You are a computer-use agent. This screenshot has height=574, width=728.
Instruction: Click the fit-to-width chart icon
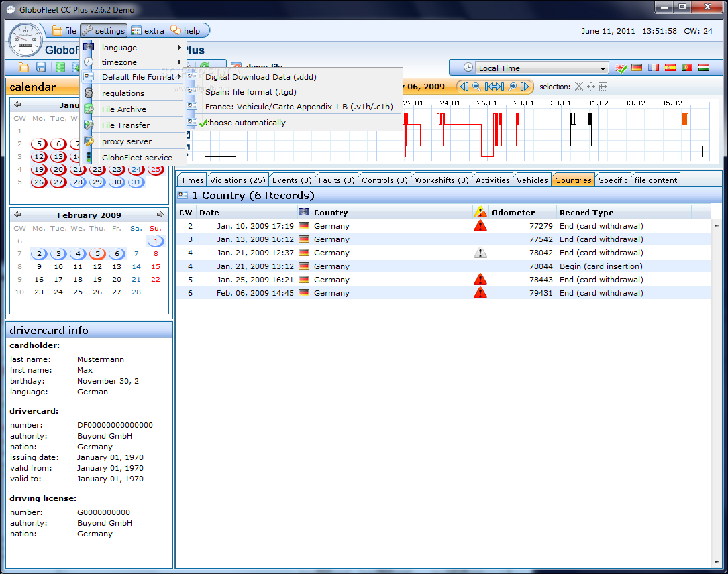495,87
